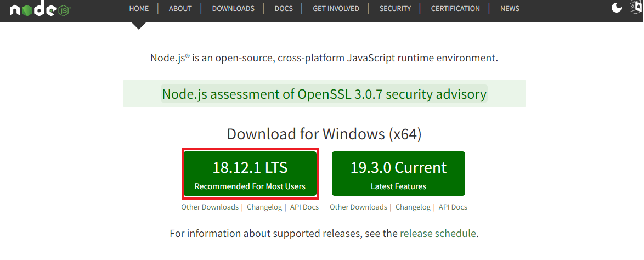The image size is (644, 260).
Task: Open the language translation icon
Action: pyautogui.click(x=636, y=8)
